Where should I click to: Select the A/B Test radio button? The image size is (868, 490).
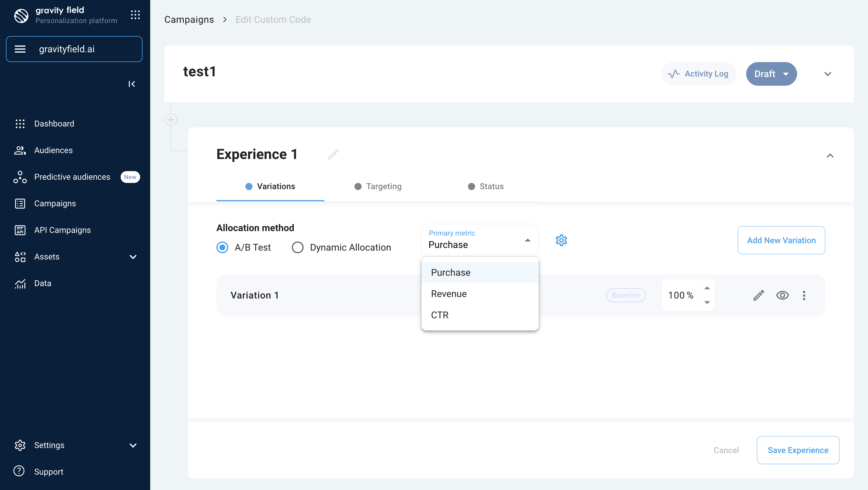pos(222,247)
